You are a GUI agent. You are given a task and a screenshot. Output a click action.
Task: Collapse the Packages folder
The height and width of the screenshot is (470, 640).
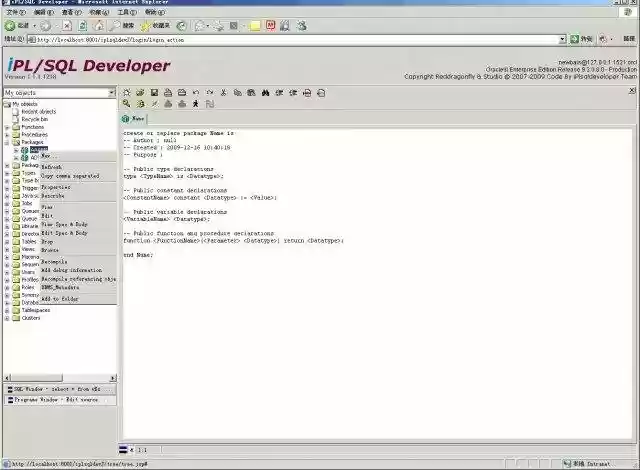pyautogui.click(x=7, y=142)
